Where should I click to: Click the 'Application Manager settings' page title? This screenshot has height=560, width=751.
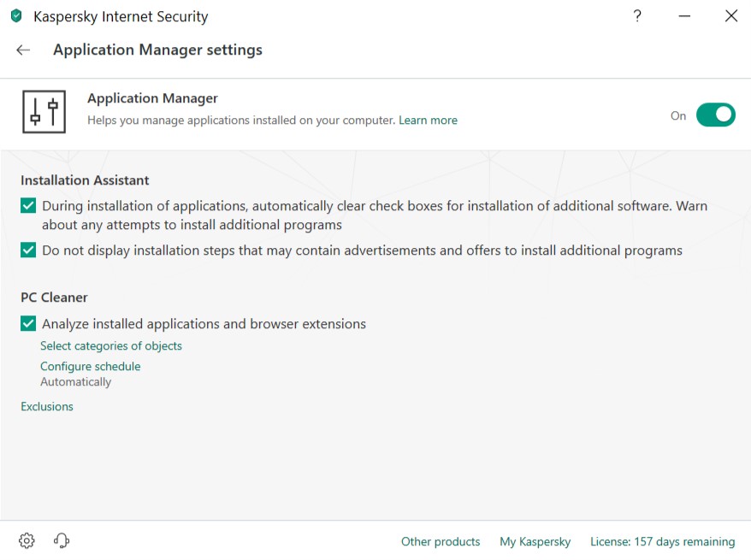click(157, 50)
